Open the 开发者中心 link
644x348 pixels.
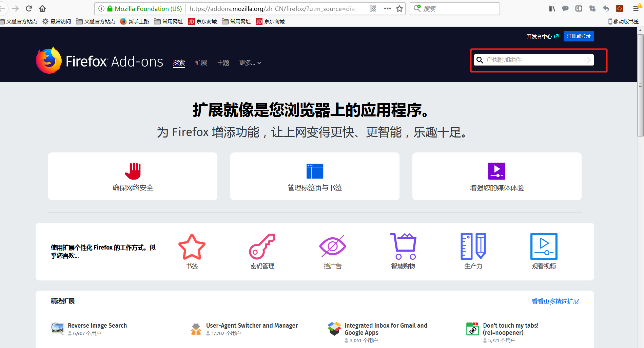542,36
